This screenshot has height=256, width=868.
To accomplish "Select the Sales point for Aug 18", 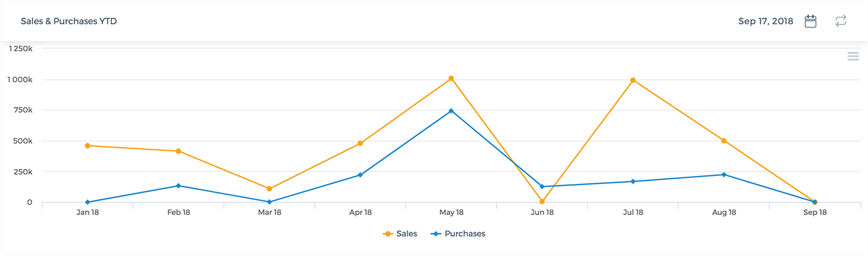I will [x=724, y=141].
